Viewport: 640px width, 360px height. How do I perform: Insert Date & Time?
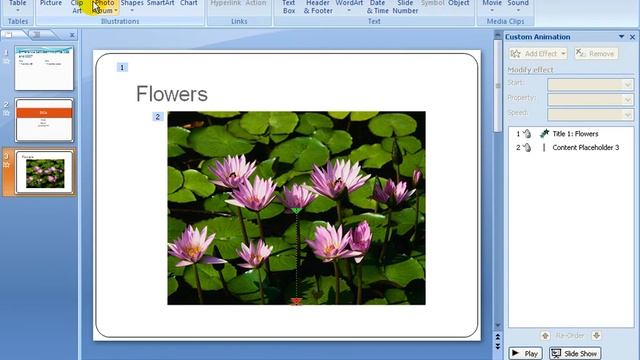point(378,7)
